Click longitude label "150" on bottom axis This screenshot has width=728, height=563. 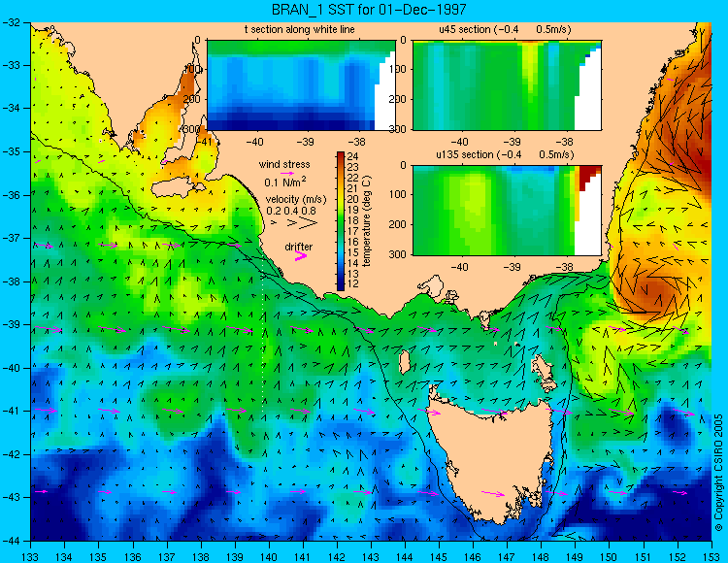(x=609, y=556)
